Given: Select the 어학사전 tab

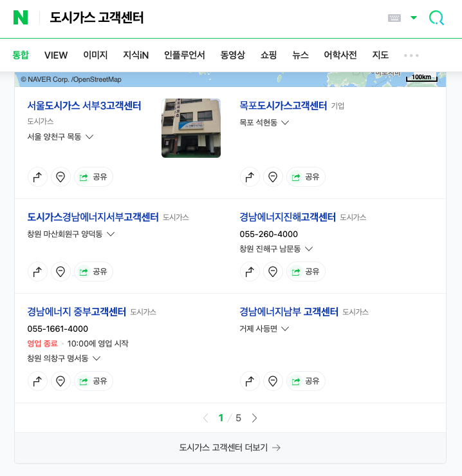Looking at the screenshot, I should (340, 55).
